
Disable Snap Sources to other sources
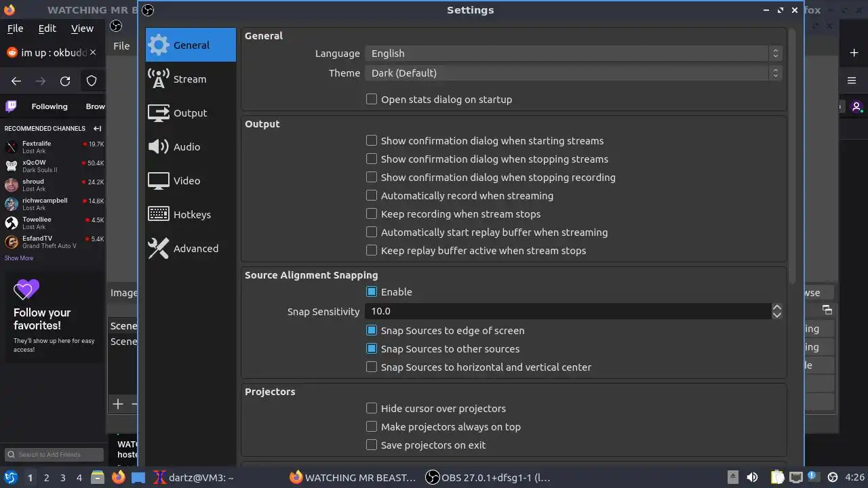pos(372,349)
